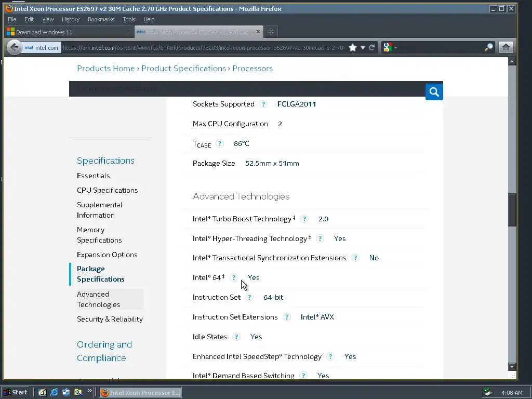This screenshot has height=399, width=532.
Task: Click the 52.5mm x 51mm value
Action: pos(272,164)
